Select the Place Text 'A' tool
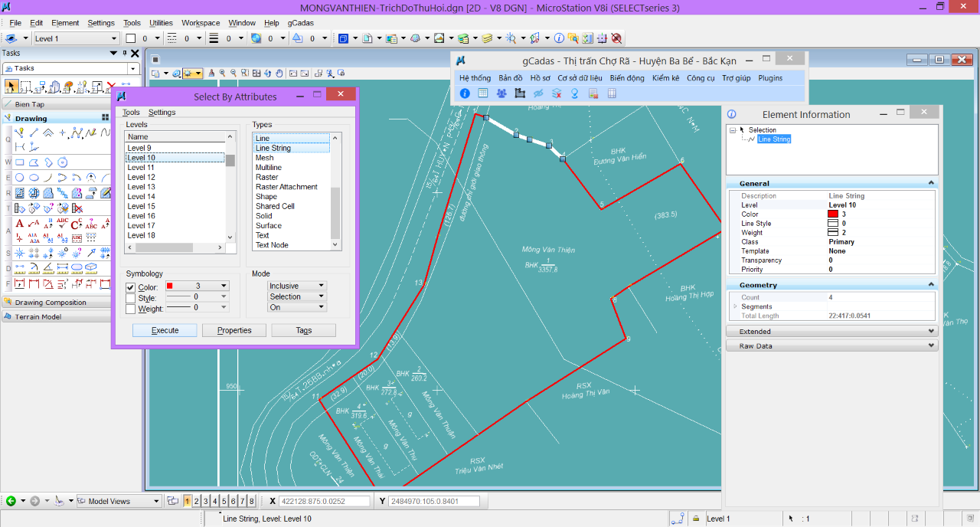This screenshot has height=527, width=980. (19, 224)
